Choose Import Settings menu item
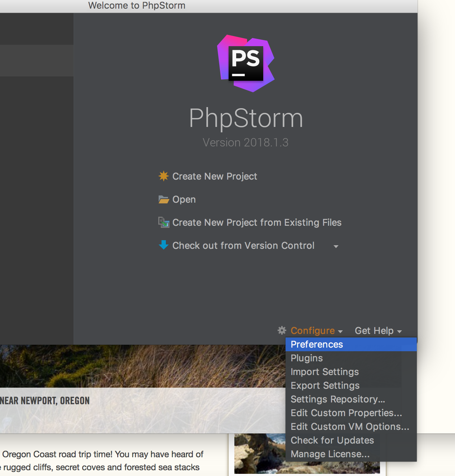 (x=351, y=372)
